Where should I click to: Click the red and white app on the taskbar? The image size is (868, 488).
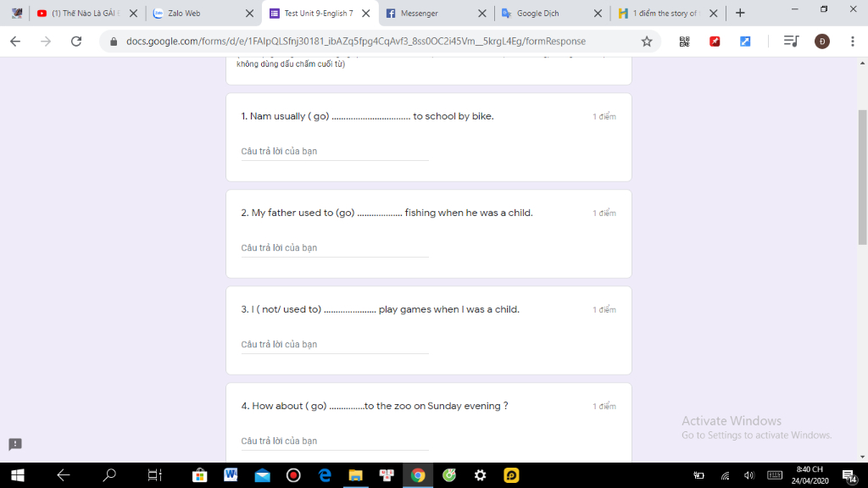[x=387, y=475]
